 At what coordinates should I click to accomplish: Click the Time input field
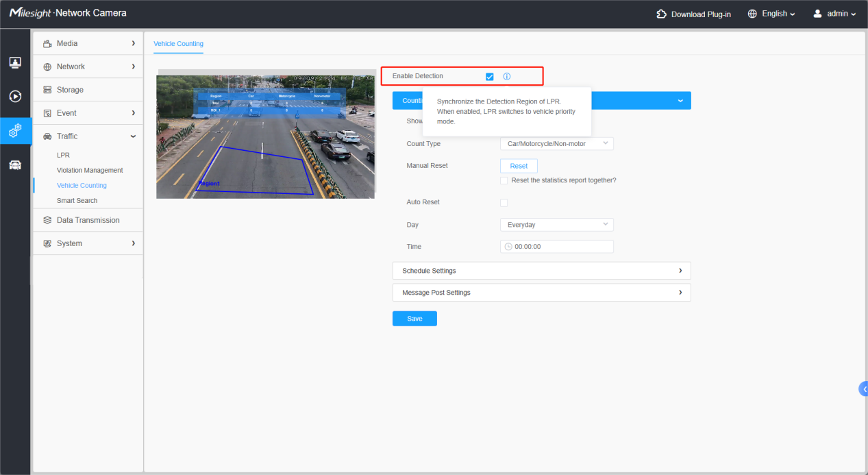coord(557,246)
